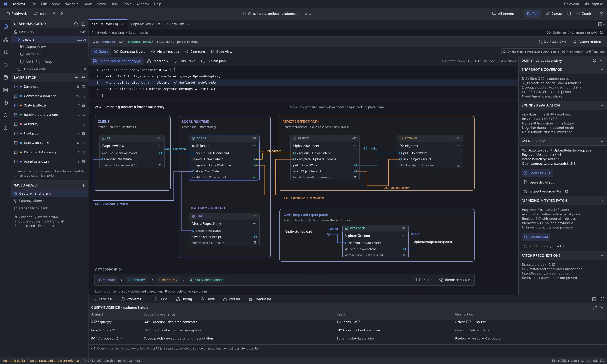Open the Graph menu

102,4
